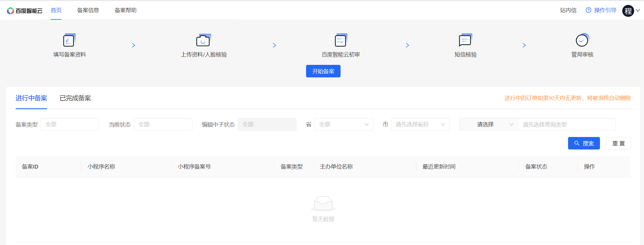Open the 备案信息 menu item
The height and width of the screenshot is (245, 644).
88,10
